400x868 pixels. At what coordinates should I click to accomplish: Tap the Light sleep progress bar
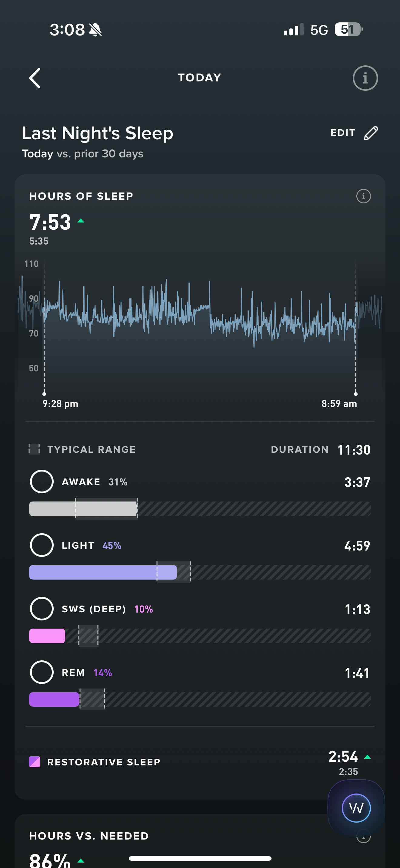tap(103, 572)
